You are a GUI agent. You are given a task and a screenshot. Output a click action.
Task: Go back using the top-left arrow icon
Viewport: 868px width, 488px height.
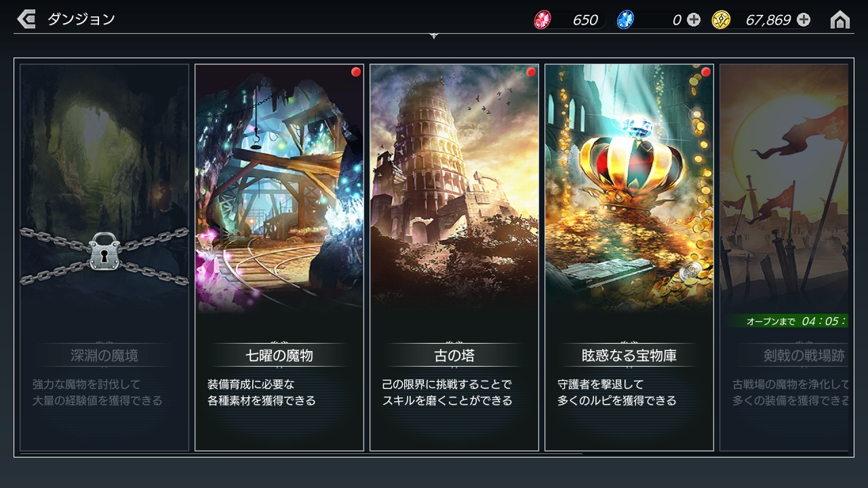(x=26, y=19)
